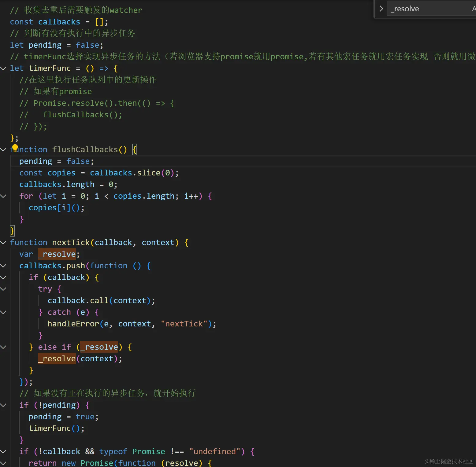Expand the find widget replace toggle
Viewport: 476px width, 467px height.
coord(381,9)
